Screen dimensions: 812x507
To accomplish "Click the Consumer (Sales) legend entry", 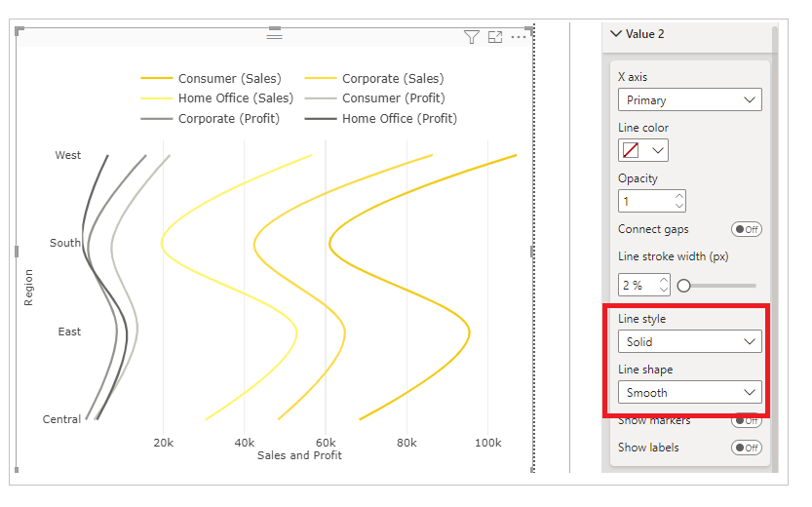I will [x=212, y=78].
